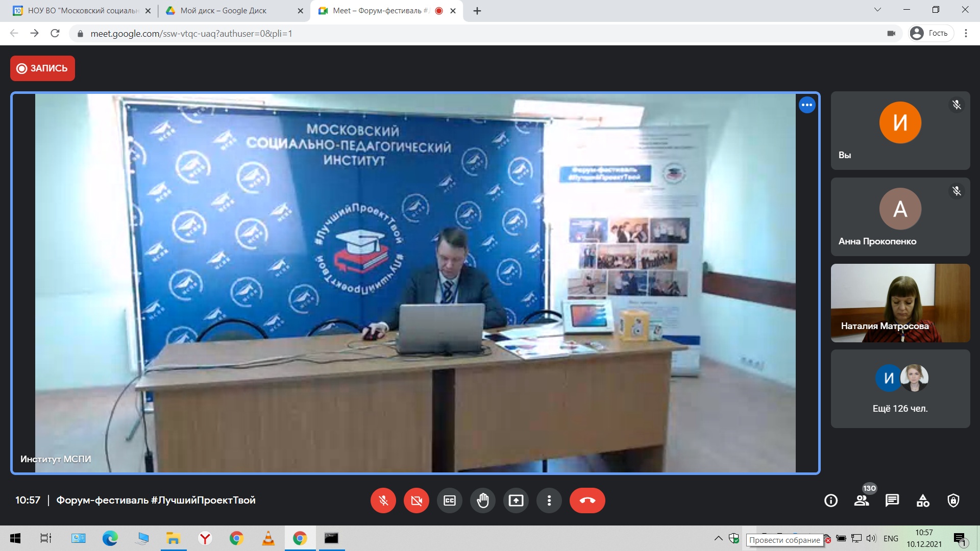Screen dimensions: 980x551
Task: Select Наталия Матросова video tile
Action: pyautogui.click(x=900, y=303)
